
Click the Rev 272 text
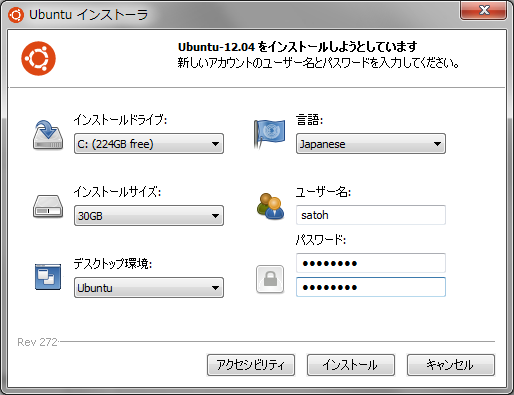(x=37, y=342)
